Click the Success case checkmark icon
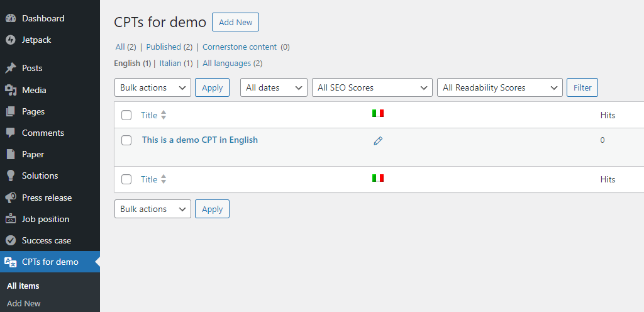Viewport: 644px width, 312px height. coord(11,240)
